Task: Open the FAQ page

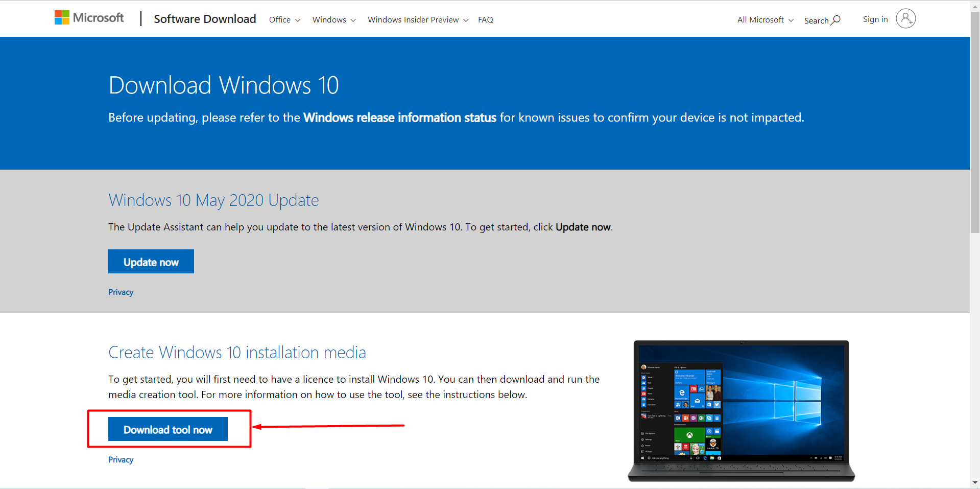Action: click(485, 19)
